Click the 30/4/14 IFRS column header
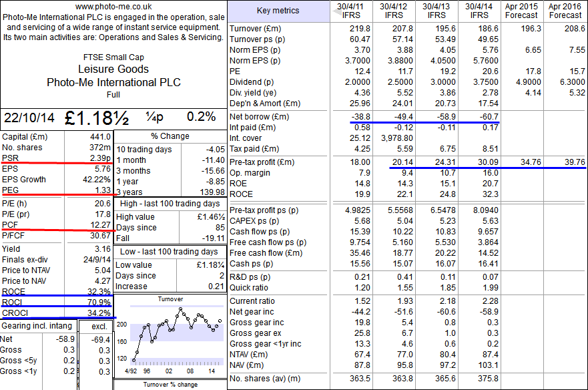Viewport: 588px width, 390px height. point(477,10)
